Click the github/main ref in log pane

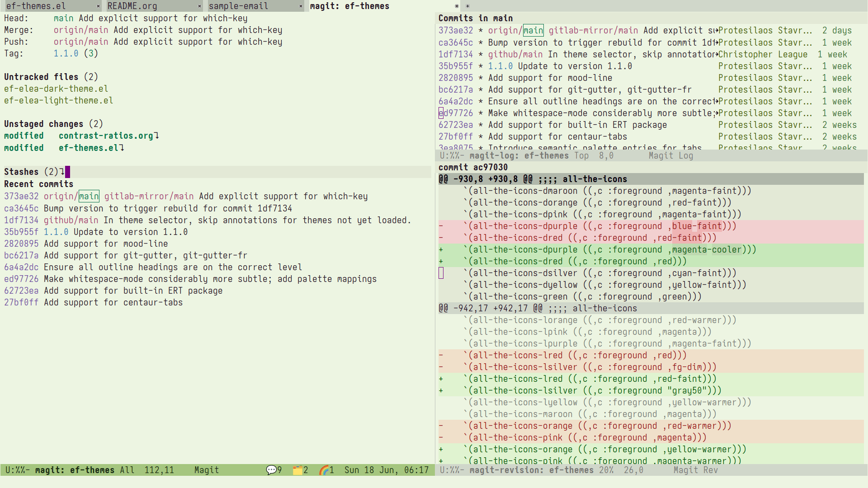[x=515, y=54]
